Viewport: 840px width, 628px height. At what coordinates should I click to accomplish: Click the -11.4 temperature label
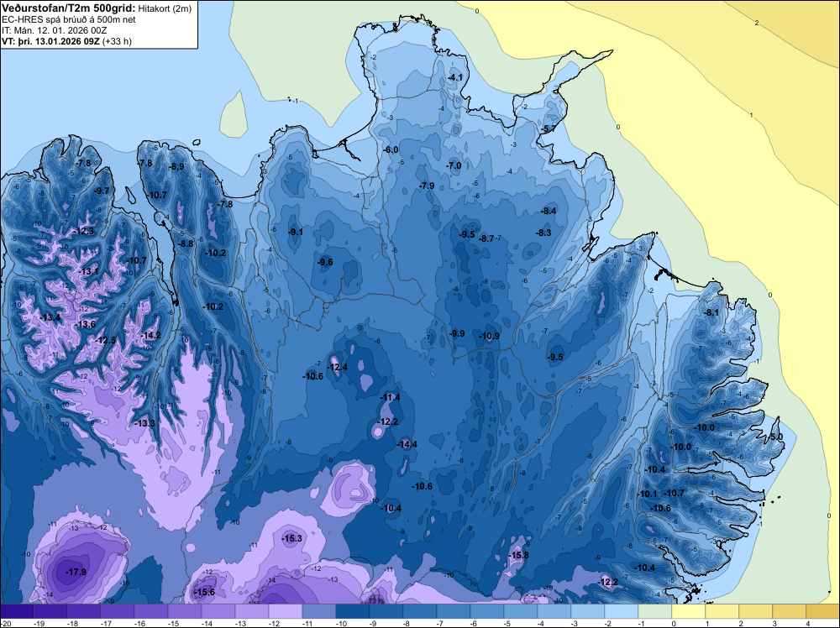pyautogui.click(x=390, y=397)
